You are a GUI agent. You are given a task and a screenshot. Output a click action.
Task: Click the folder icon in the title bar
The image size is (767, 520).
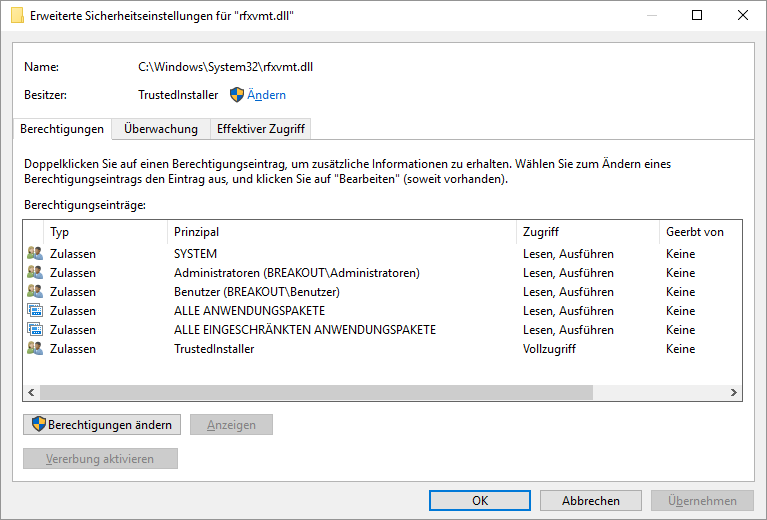17,16
